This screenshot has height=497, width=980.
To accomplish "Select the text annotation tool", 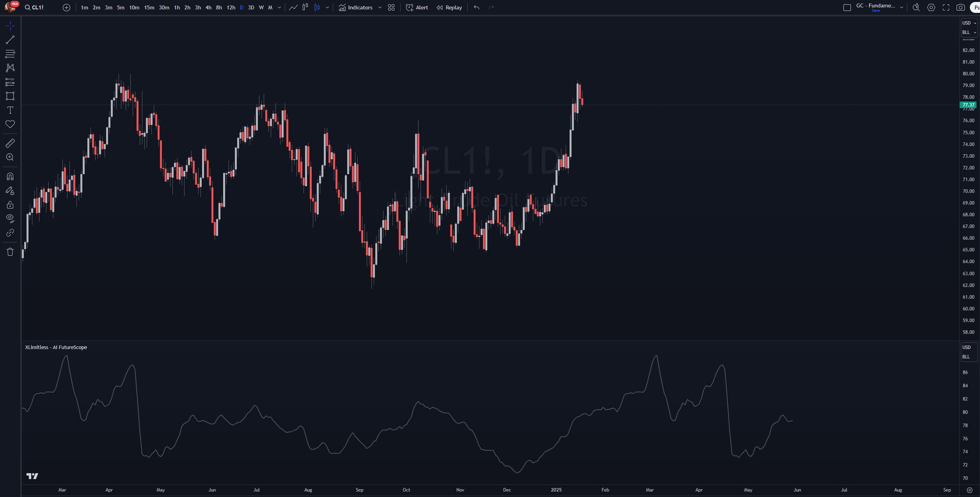I will [x=10, y=110].
